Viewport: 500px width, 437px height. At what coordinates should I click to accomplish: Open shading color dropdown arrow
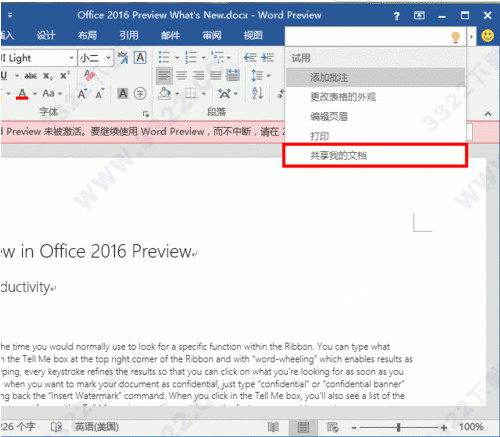coord(177,94)
